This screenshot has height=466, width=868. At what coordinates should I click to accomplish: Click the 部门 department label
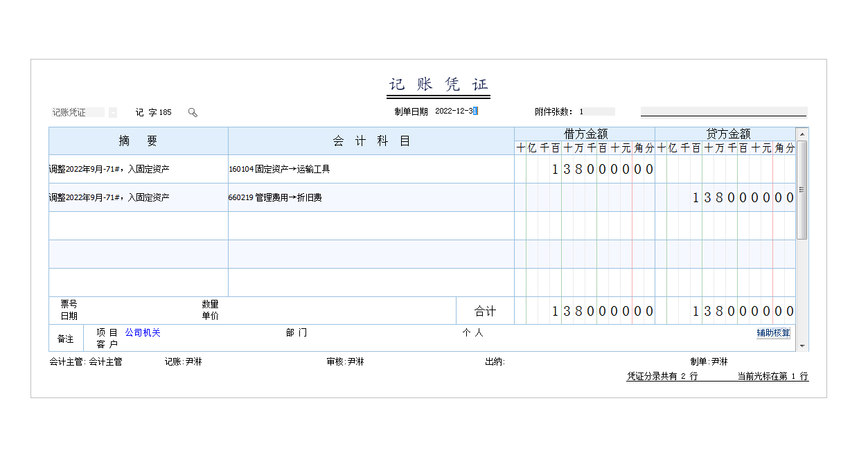296,333
